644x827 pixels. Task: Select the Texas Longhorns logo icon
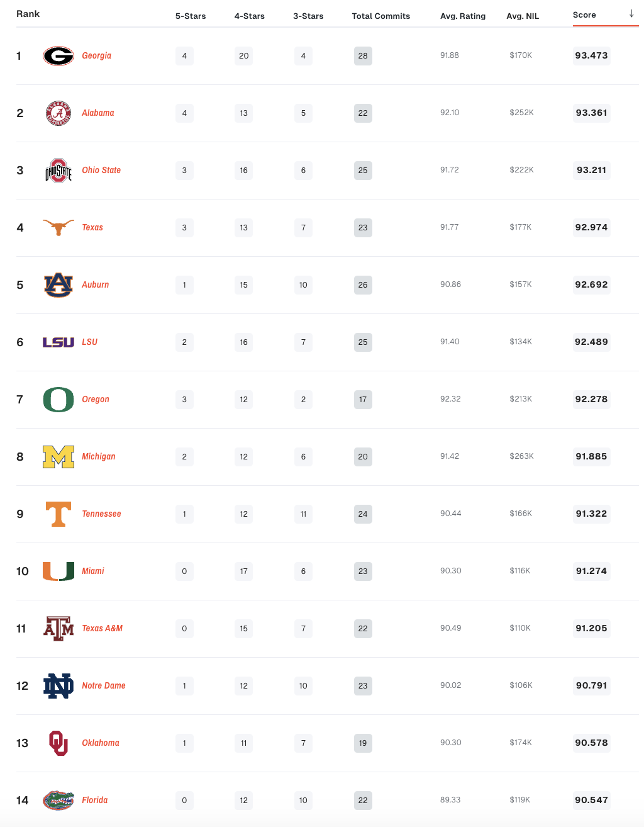(x=58, y=227)
